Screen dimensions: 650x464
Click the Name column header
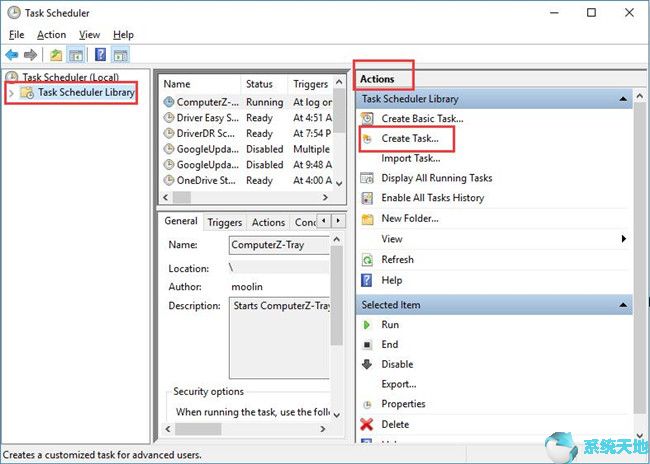click(200, 84)
